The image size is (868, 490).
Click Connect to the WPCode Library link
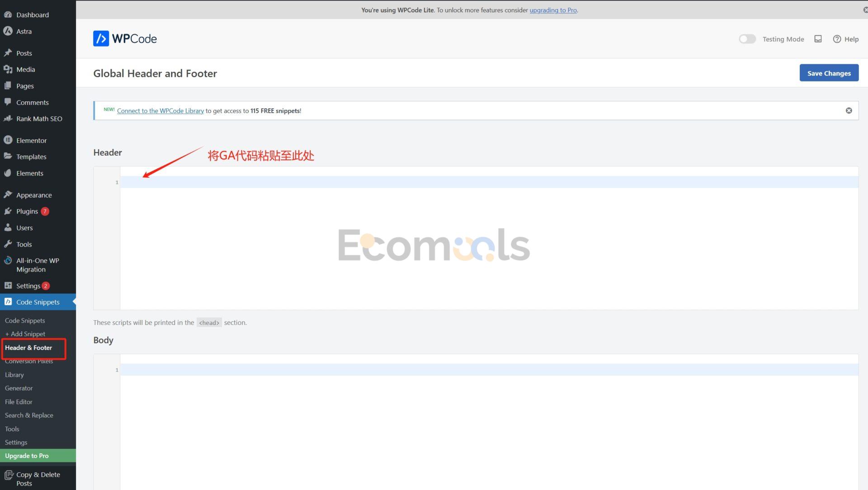pos(160,110)
